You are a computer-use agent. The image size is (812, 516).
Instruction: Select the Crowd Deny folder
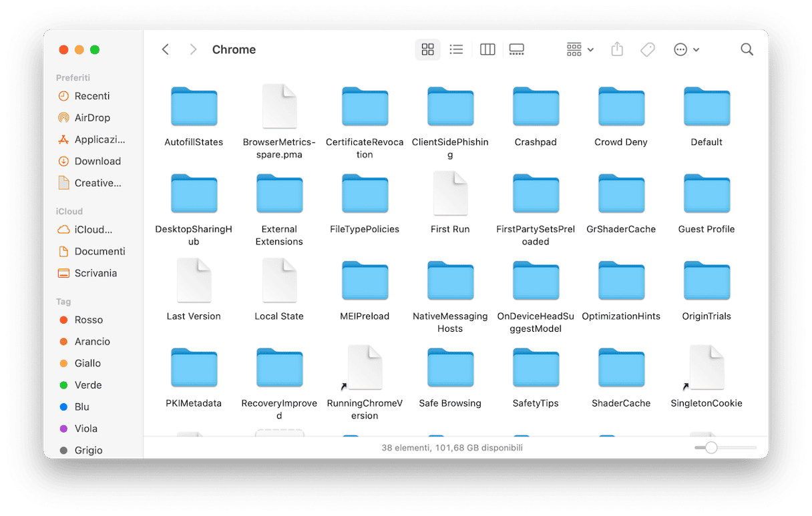pyautogui.click(x=621, y=107)
